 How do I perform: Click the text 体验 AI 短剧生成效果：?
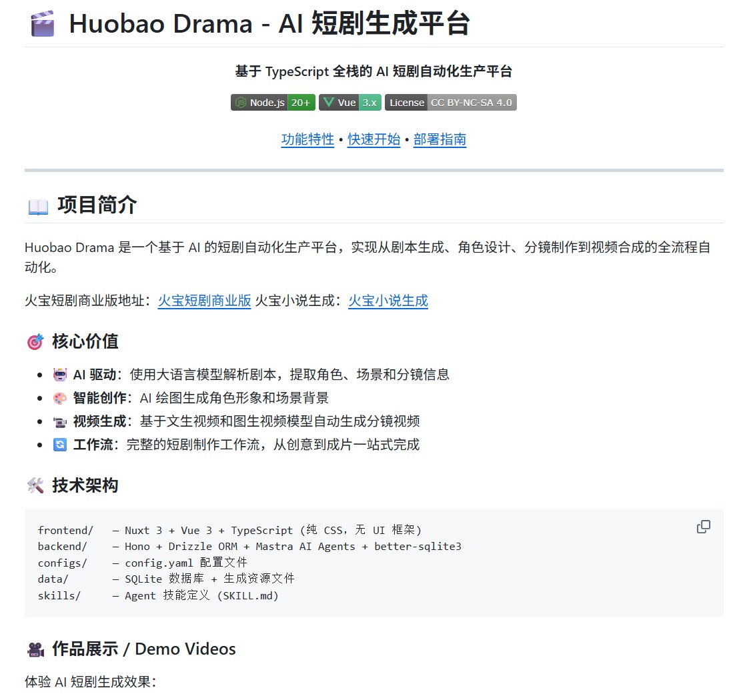[x=90, y=682]
